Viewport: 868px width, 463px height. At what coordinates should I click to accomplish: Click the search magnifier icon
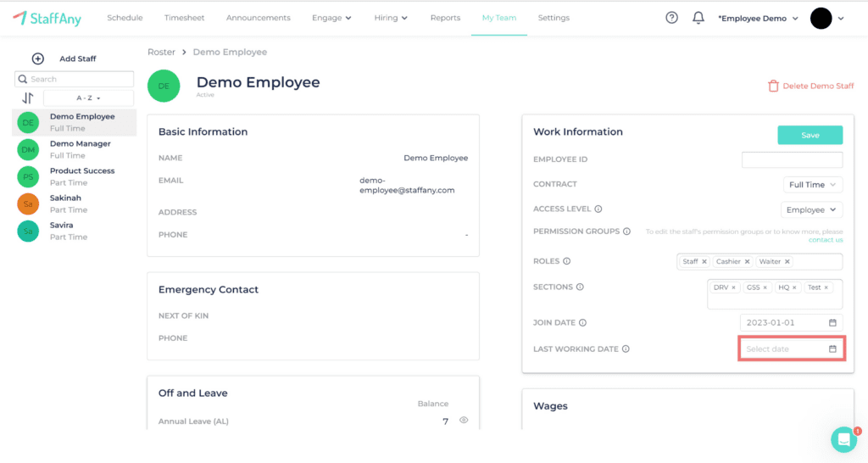(x=23, y=79)
